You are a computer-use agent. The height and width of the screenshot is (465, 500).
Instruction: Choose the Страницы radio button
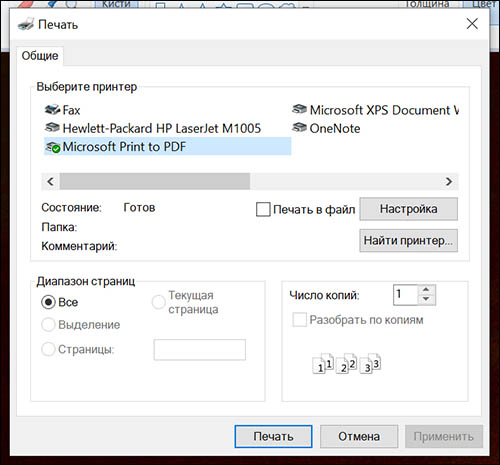pos(48,349)
